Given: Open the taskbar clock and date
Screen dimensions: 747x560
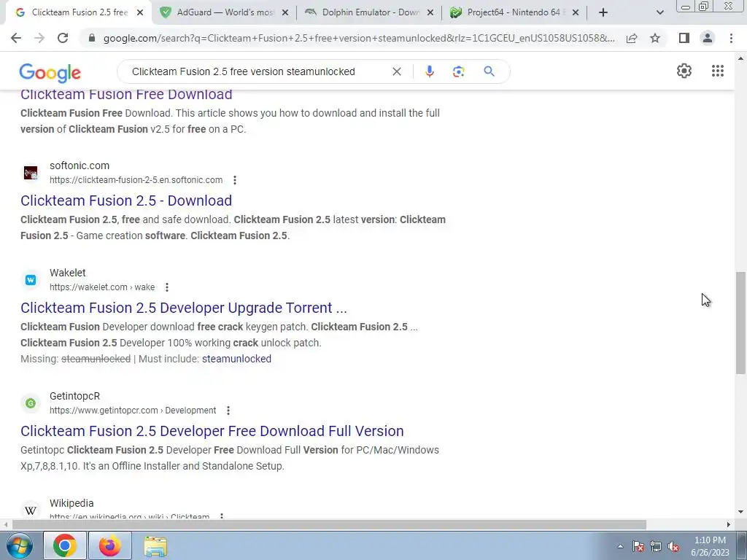Looking at the screenshot, I should [710, 546].
